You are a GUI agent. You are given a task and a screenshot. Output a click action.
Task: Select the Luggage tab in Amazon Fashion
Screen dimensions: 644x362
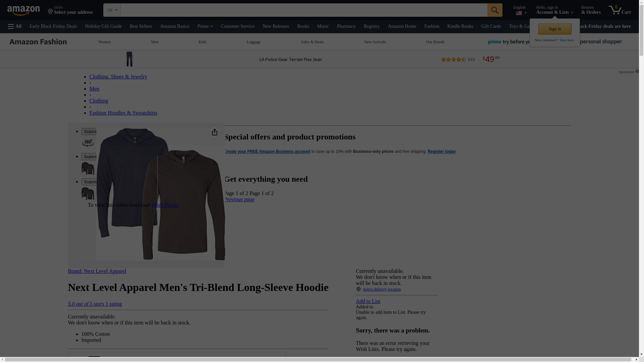pyautogui.click(x=253, y=42)
